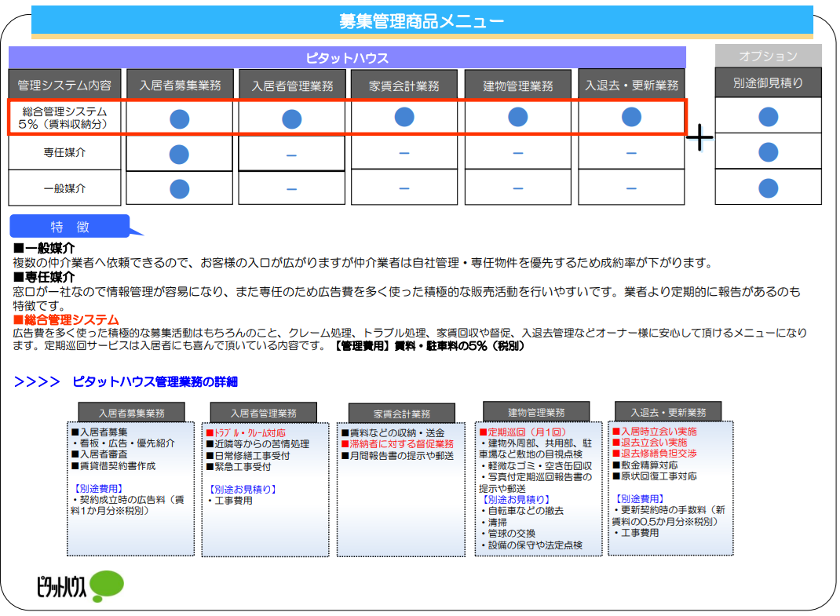
Task: Click the red 定期巡回（月1回） item
Action: [x=523, y=432]
